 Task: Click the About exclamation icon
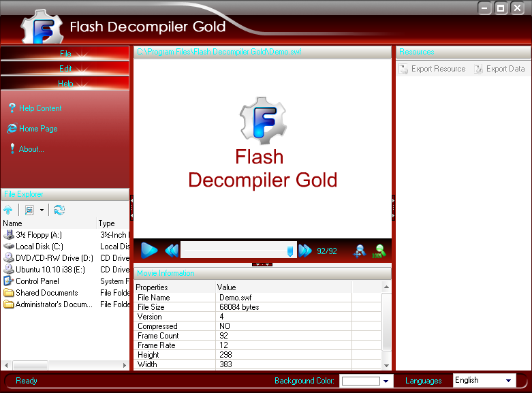click(x=12, y=148)
